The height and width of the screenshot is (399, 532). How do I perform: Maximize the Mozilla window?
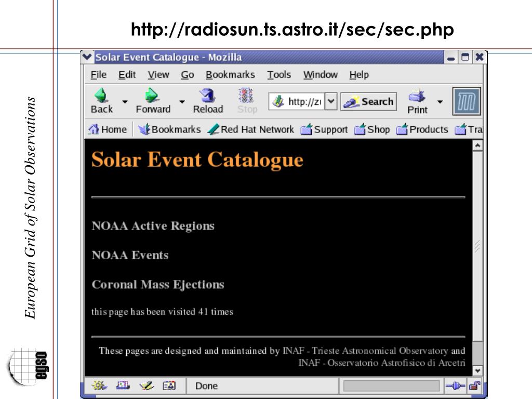[x=465, y=57]
